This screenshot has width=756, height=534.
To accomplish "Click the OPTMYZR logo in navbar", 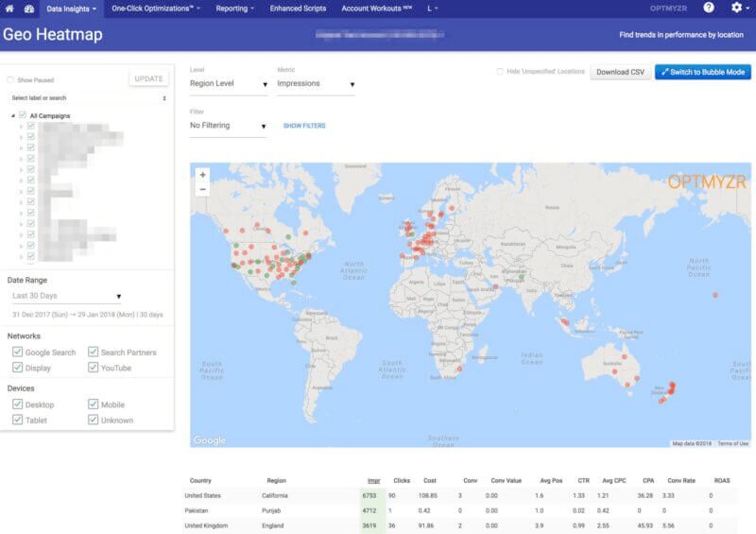I will click(x=668, y=9).
